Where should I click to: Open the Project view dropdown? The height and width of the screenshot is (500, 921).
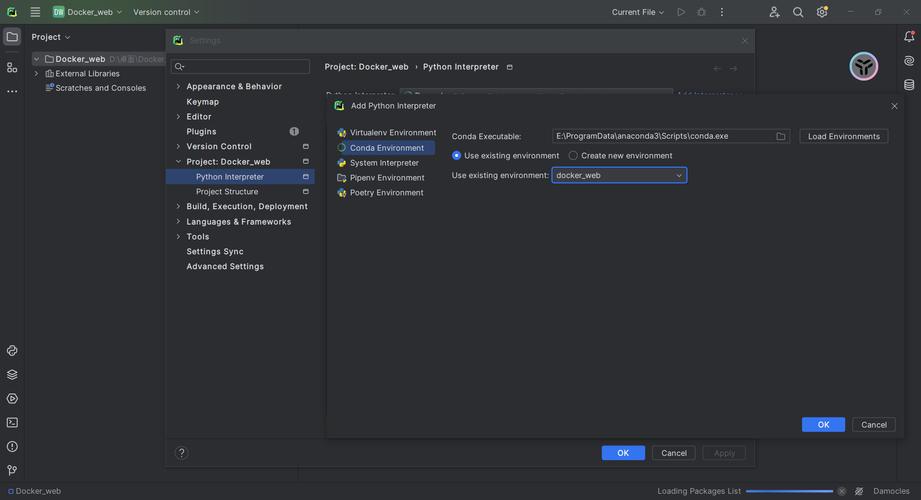pyautogui.click(x=51, y=37)
